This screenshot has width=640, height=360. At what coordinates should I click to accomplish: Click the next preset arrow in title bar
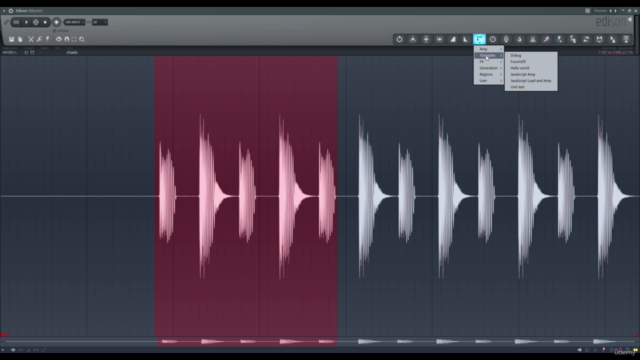tap(616, 11)
